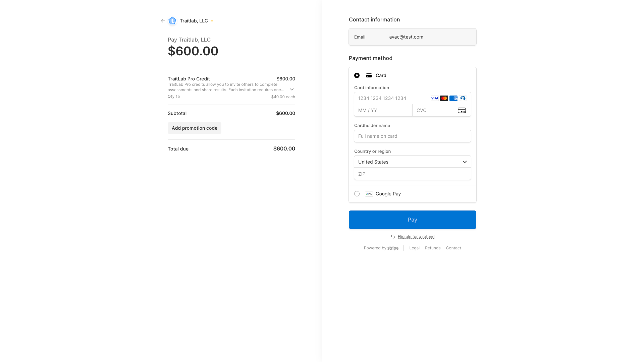Click into the ZIP code field
This screenshot has height=362, width=644.
412,174
